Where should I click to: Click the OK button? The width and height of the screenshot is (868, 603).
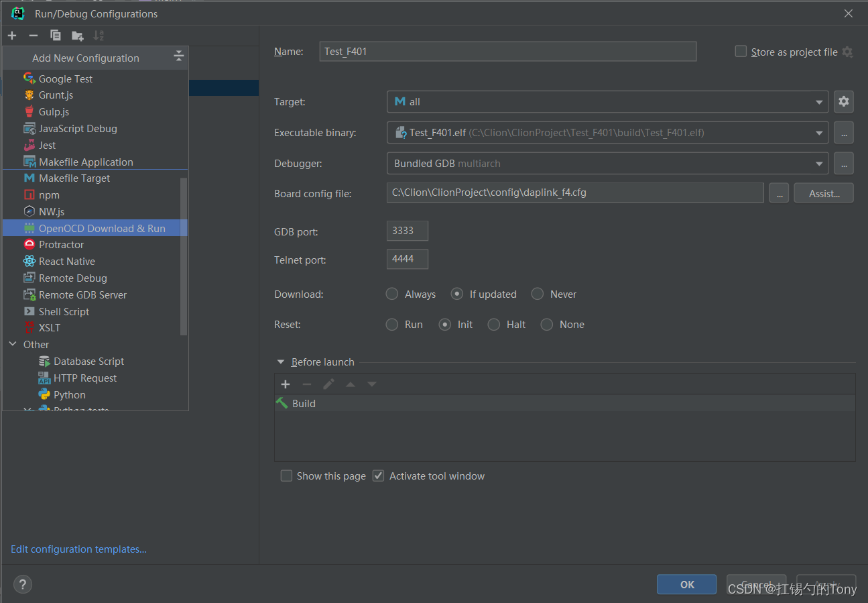click(x=687, y=584)
